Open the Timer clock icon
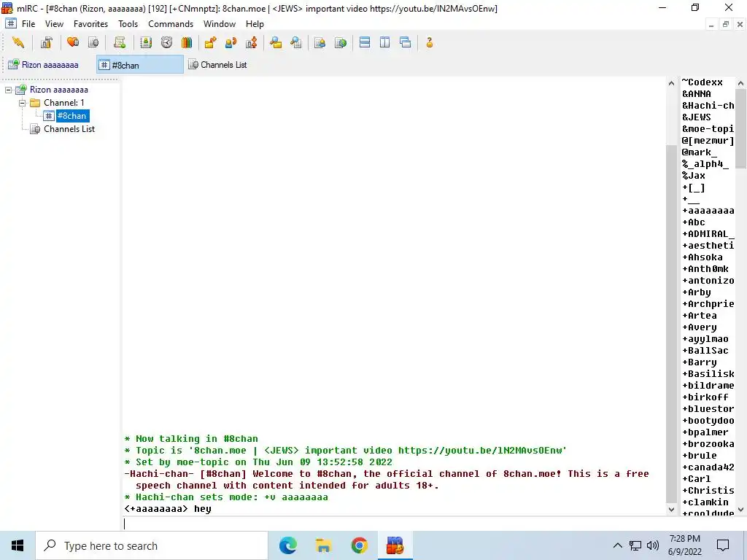The height and width of the screenshot is (560, 747). click(166, 42)
